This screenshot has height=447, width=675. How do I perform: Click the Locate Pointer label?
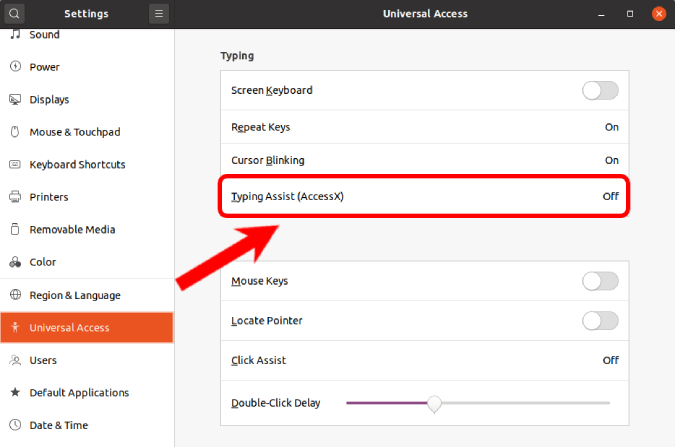click(x=267, y=321)
